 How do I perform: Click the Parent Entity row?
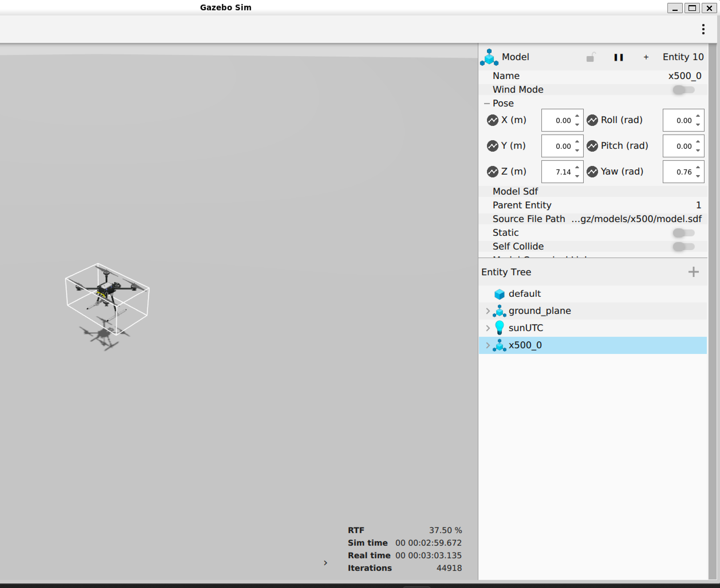coord(593,205)
